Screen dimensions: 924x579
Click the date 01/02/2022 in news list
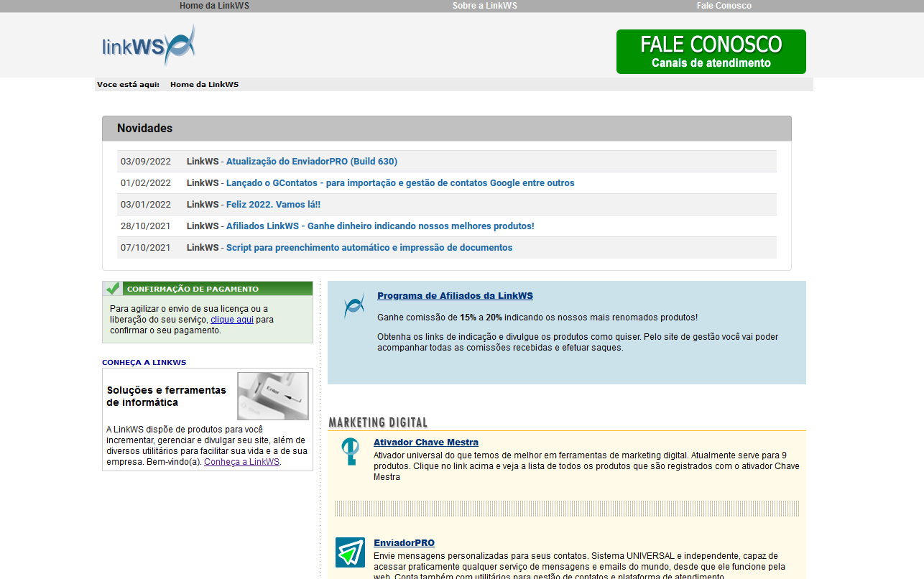point(146,183)
